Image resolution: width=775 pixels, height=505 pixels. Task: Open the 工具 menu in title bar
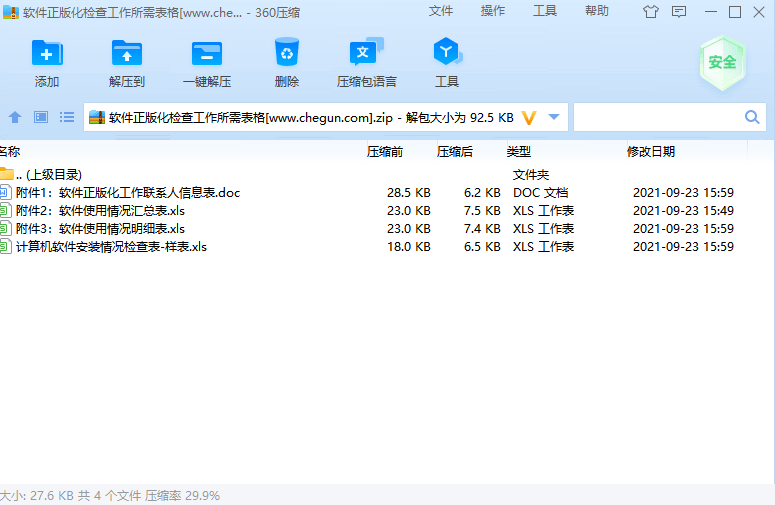click(x=545, y=11)
